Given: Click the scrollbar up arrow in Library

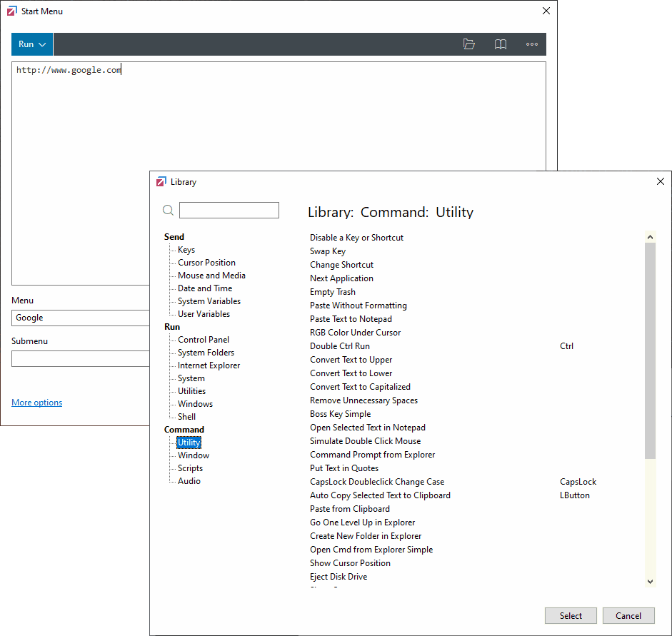Looking at the screenshot, I should coord(650,238).
